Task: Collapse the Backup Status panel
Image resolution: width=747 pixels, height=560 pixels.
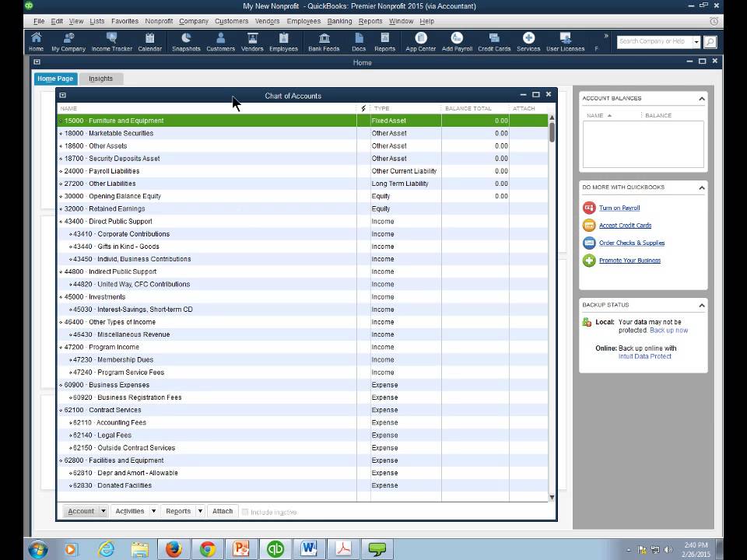Action: 702,305
